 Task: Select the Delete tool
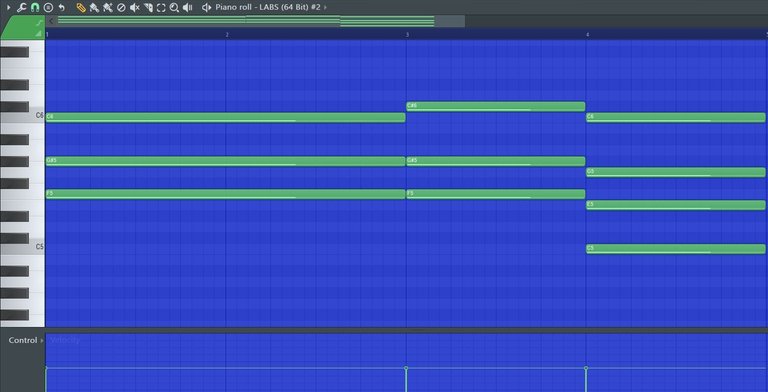point(121,7)
